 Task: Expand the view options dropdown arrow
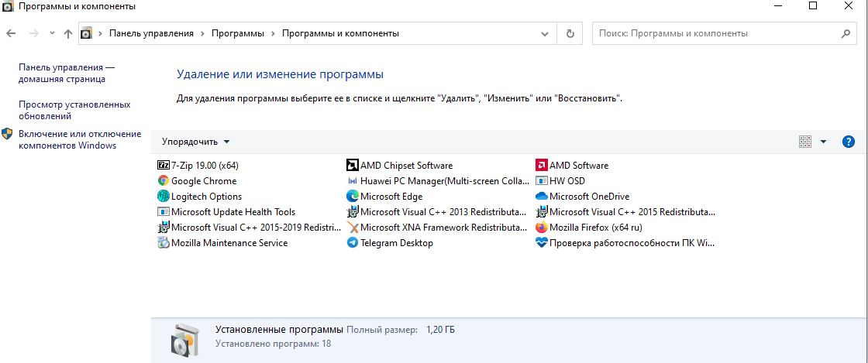coord(823,142)
